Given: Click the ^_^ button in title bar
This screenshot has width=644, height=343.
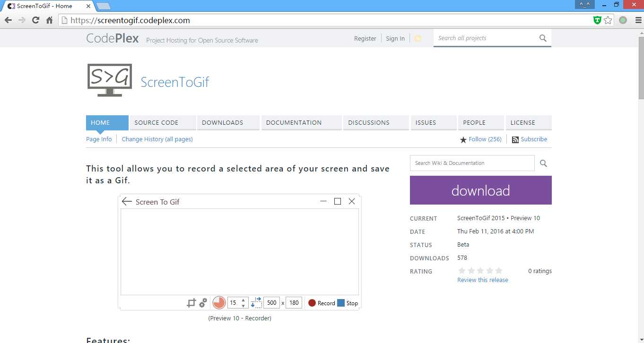Looking at the screenshot, I should pos(584,4).
